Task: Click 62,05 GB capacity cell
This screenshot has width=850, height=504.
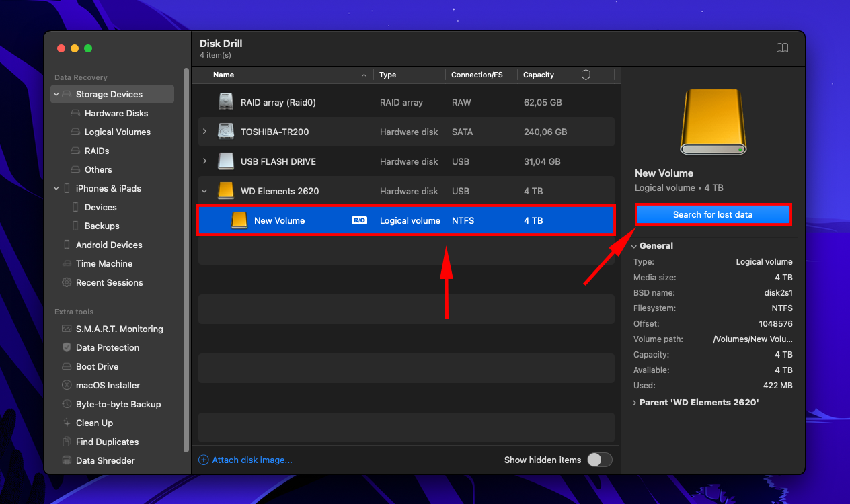Action: pyautogui.click(x=542, y=102)
